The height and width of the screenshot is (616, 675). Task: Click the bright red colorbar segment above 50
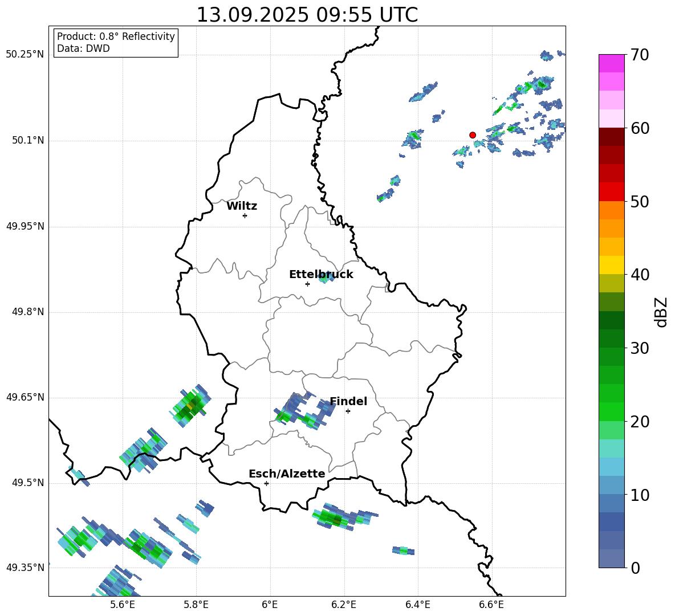point(611,192)
